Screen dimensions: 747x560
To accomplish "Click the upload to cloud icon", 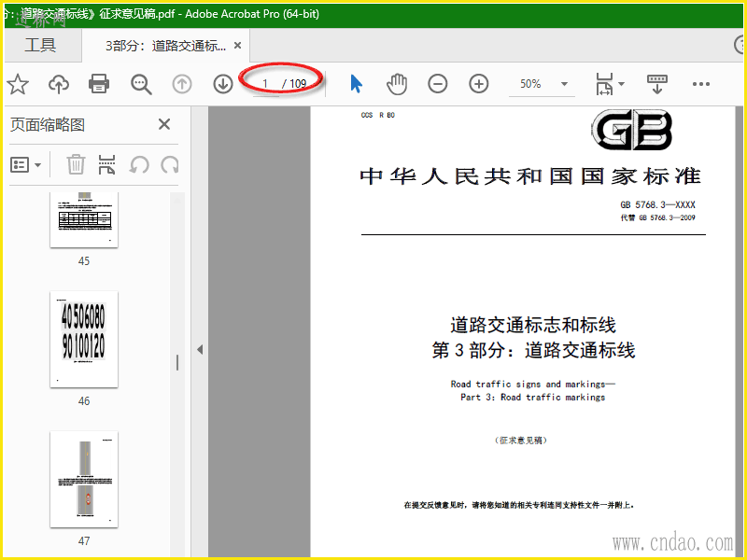I will point(59,84).
